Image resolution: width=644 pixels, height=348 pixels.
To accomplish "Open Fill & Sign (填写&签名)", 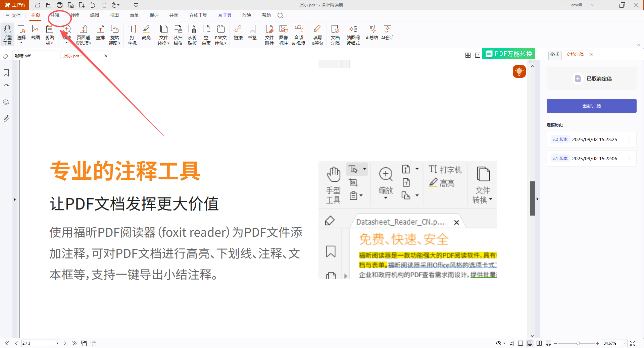I will click(x=317, y=35).
